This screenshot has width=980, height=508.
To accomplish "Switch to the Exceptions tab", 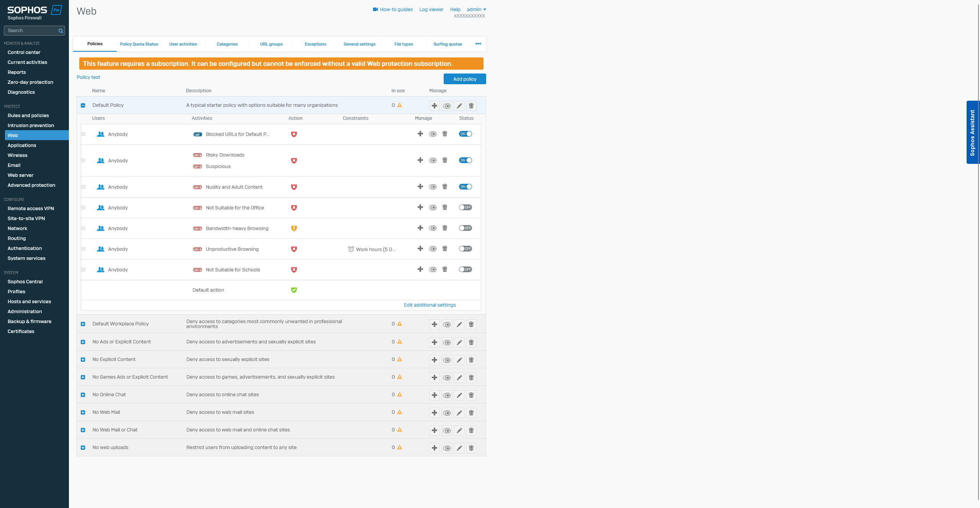I will pos(315,44).
